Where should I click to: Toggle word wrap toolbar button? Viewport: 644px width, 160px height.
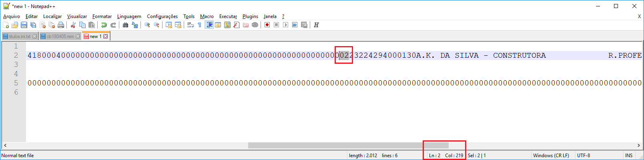pyautogui.click(x=191, y=25)
